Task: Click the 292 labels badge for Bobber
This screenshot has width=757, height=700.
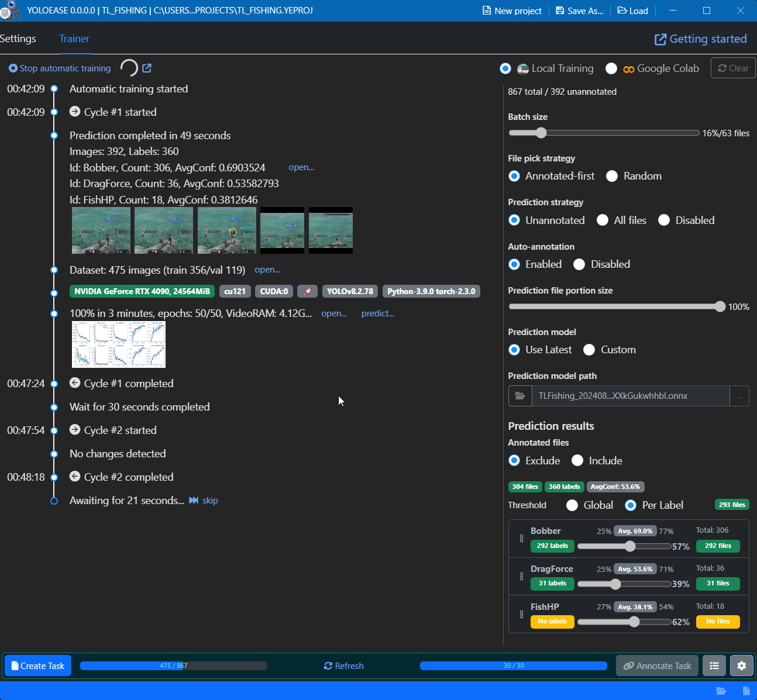Action: coord(552,546)
